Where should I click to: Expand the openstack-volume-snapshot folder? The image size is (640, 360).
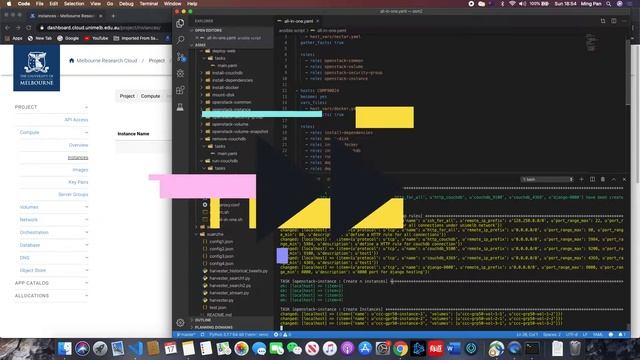click(x=235, y=131)
